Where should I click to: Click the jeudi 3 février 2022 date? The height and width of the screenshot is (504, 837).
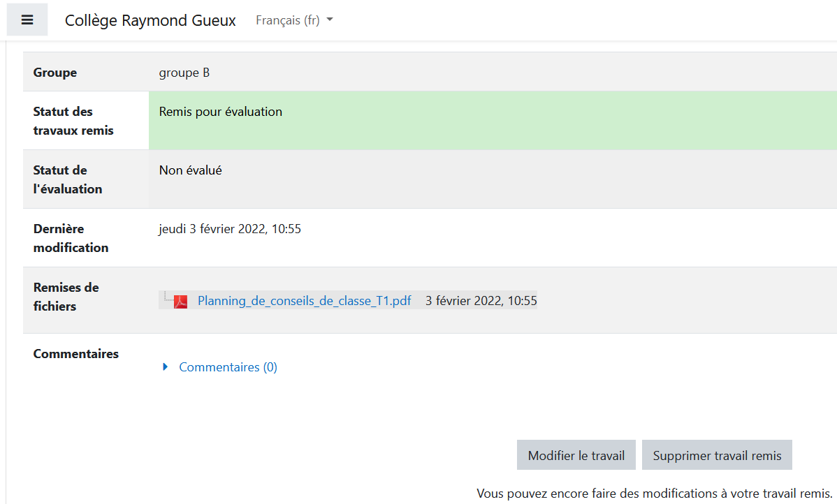coord(230,228)
